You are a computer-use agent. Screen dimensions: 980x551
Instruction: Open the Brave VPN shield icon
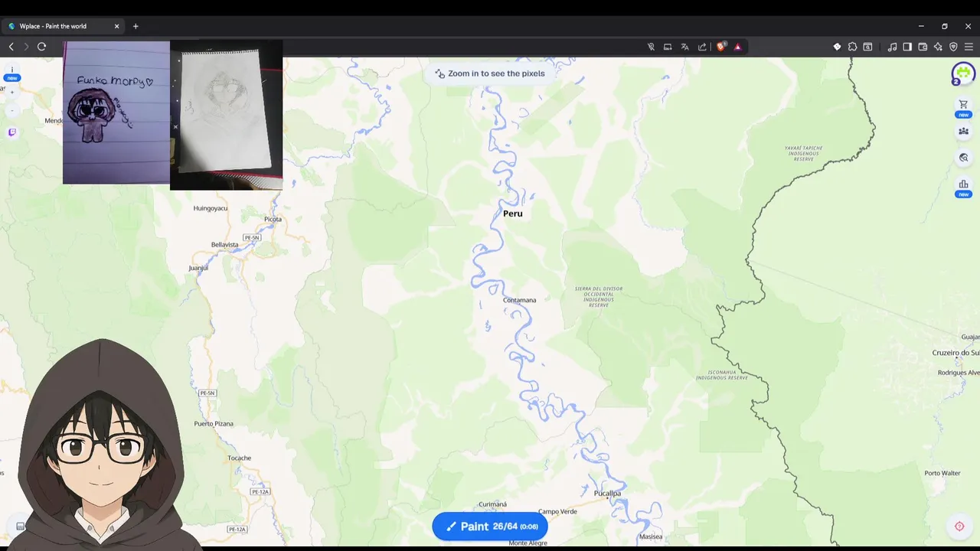953,47
